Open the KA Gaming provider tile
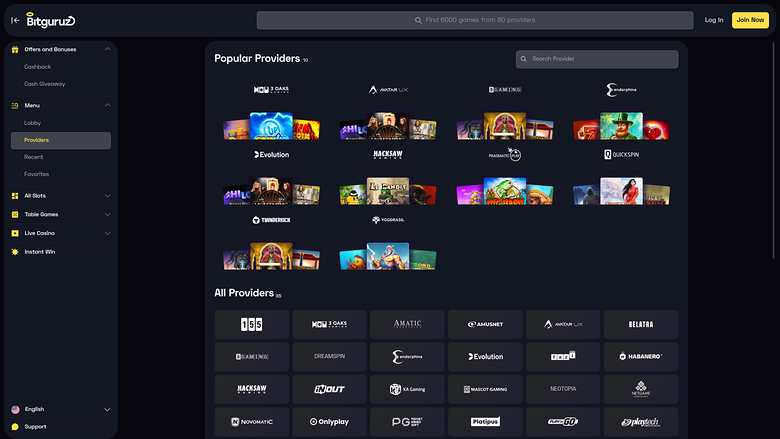780x439 pixels. pyautogui.click(x=407, y=389)
